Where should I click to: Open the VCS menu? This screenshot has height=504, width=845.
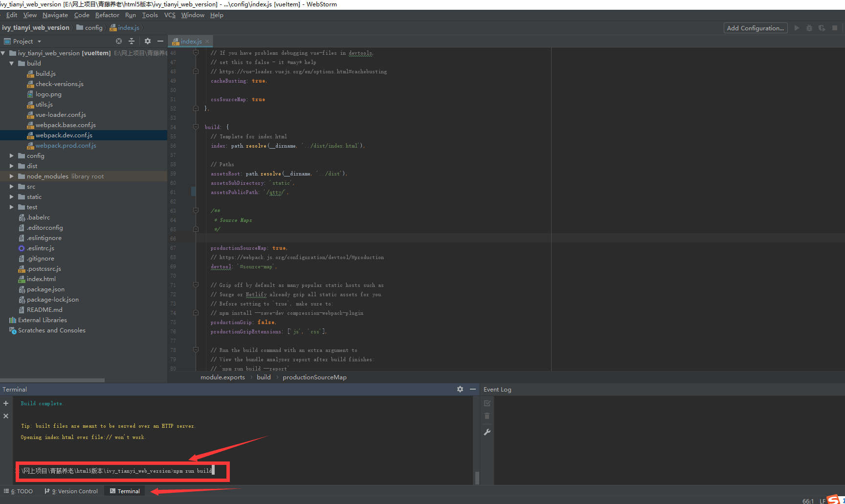click(170, 15)
